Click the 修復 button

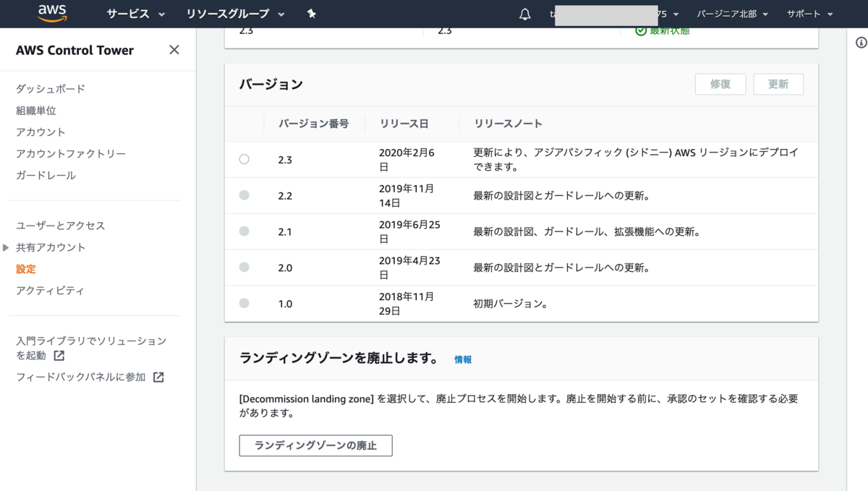720,84
